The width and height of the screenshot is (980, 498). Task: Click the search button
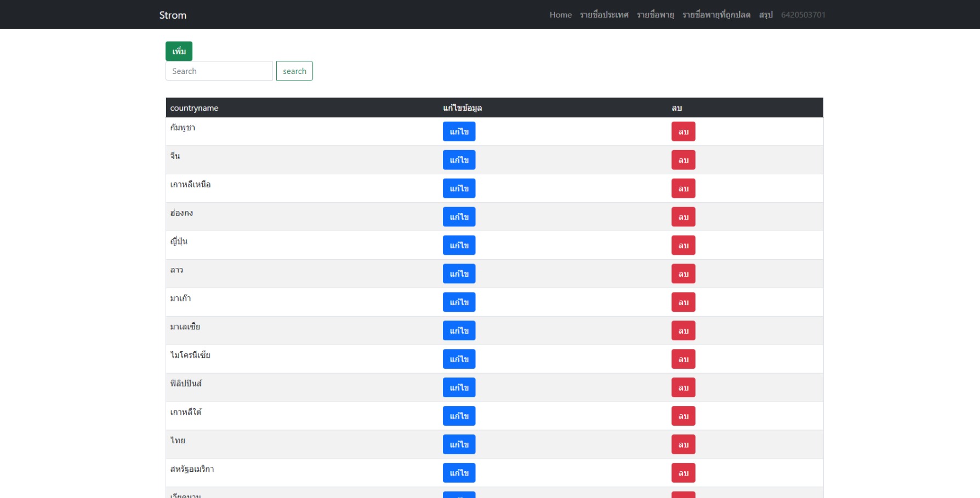pyautogui.click(x=294, y=71)
